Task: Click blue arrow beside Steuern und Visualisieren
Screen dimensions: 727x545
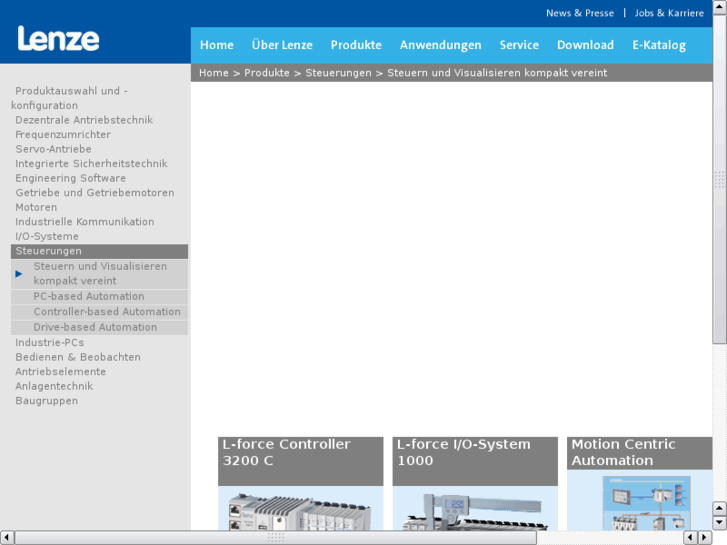Action: pyautogui.click(x=19, y=274)
